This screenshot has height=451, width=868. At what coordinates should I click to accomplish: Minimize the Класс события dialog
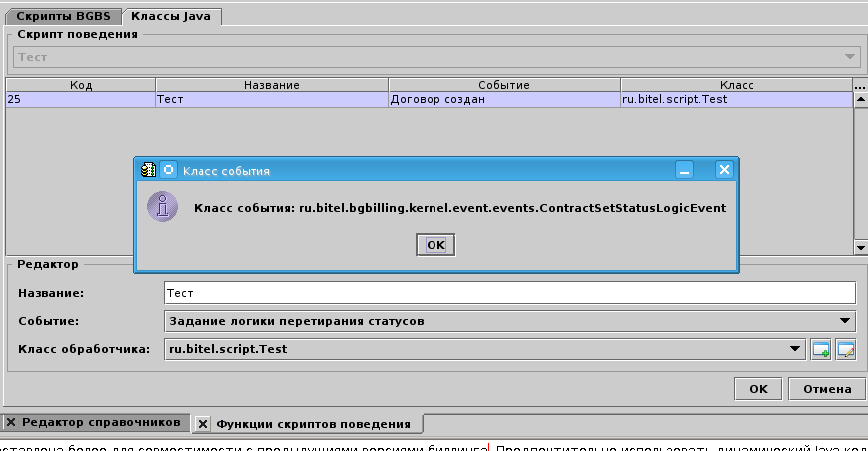click(685, 170)
